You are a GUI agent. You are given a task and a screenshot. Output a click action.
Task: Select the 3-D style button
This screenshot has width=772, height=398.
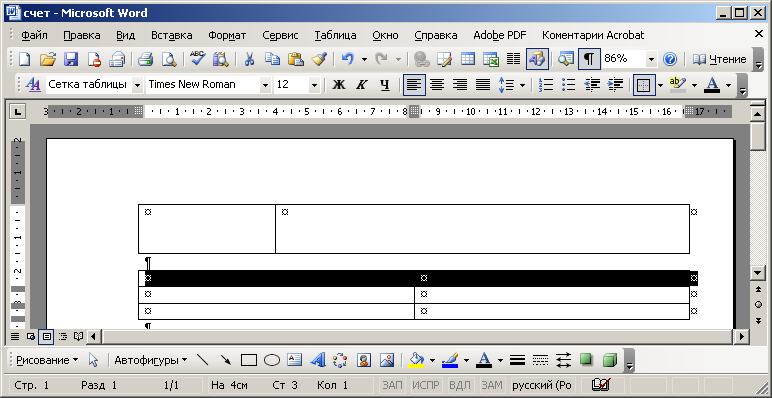[x=610, y=360]
